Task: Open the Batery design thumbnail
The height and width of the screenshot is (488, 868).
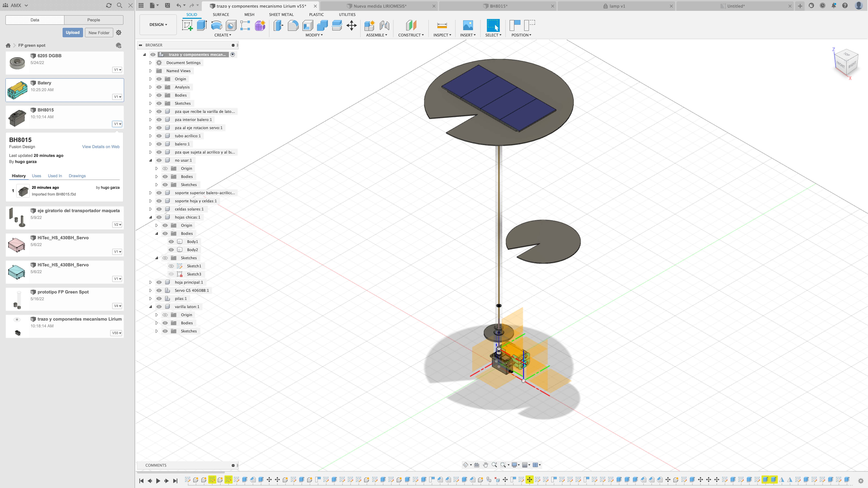Action: [17, 90]
